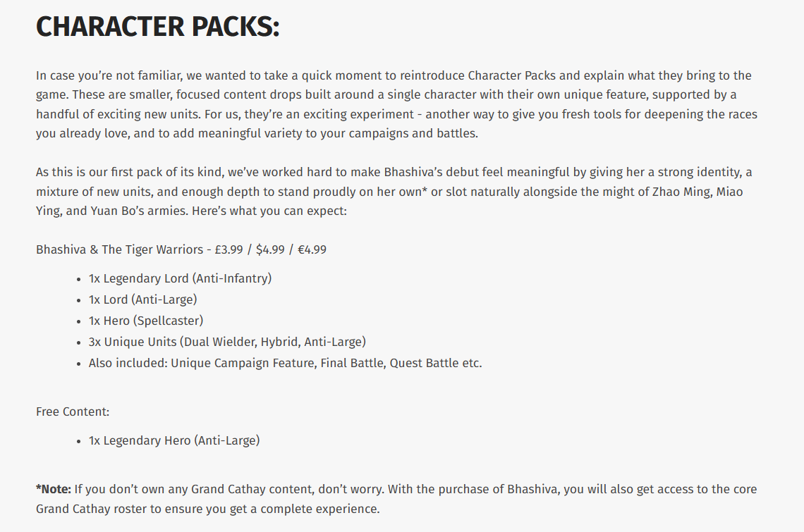Click the "CHARACTER PACKS:" heading
The height and width of the screenshot is (532, 804).
(x=158, y=27)
